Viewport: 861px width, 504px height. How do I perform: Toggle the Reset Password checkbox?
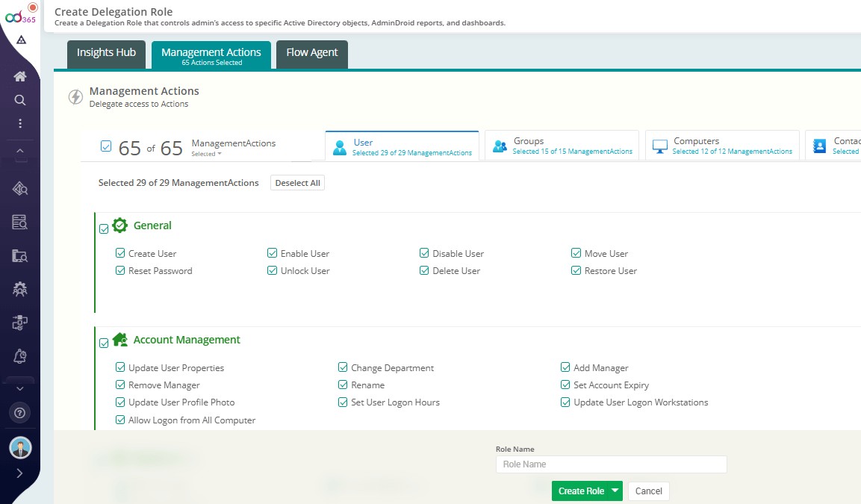tap(120, 270)
